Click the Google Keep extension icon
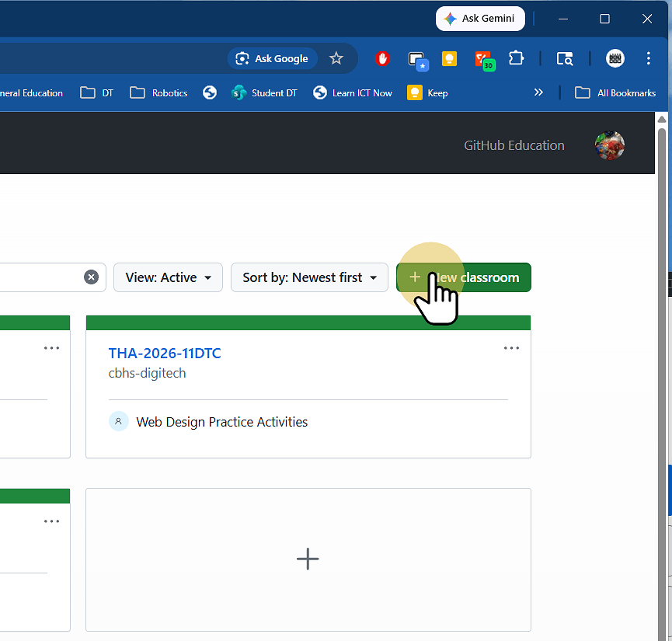672x641 pixels. click(449, 58)
